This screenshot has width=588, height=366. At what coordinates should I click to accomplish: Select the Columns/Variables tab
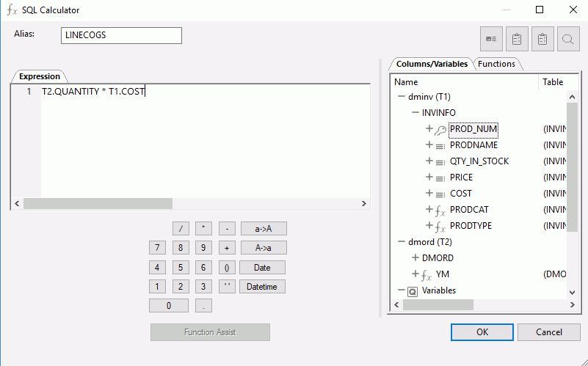click(432, 64)
